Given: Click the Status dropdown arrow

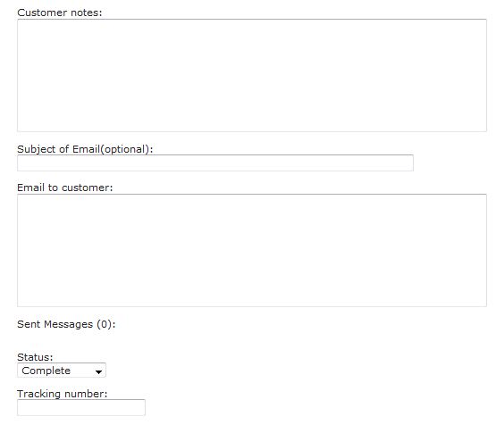Looking at the screenshot, I should [98, 371].
